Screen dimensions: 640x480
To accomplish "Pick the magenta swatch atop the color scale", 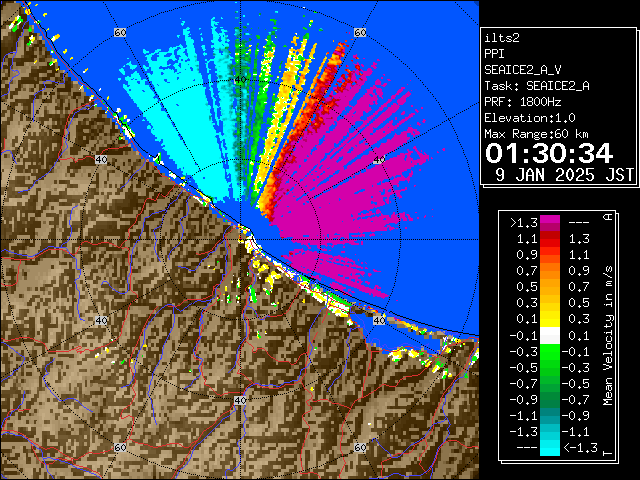I will (x=550, y=220).
